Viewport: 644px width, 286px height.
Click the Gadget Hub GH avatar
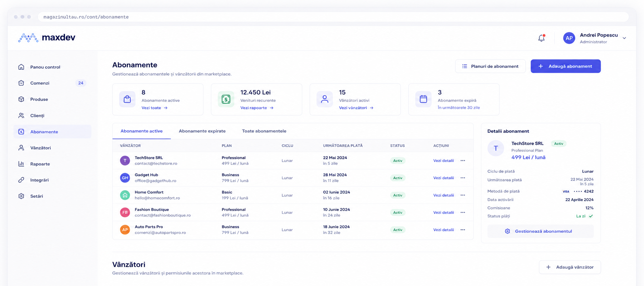(125, 178)
